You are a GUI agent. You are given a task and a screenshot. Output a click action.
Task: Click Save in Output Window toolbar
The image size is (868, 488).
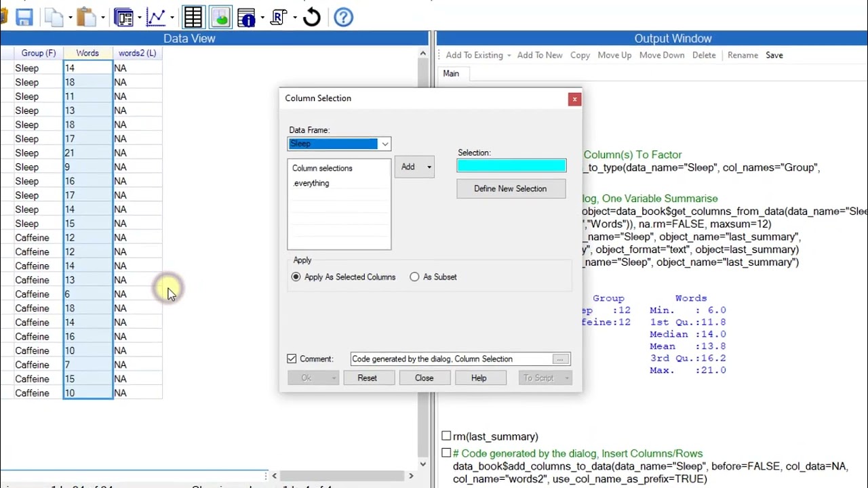click(x=774, y=56)
